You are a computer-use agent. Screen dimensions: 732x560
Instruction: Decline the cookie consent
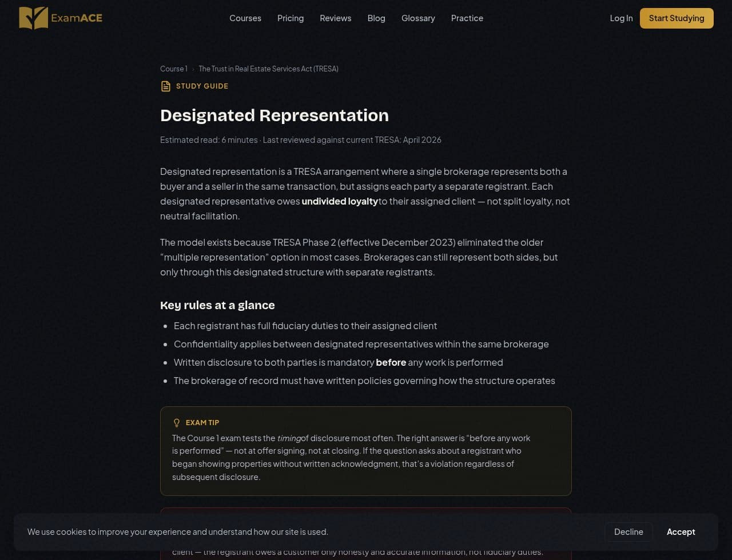[628, 532]
